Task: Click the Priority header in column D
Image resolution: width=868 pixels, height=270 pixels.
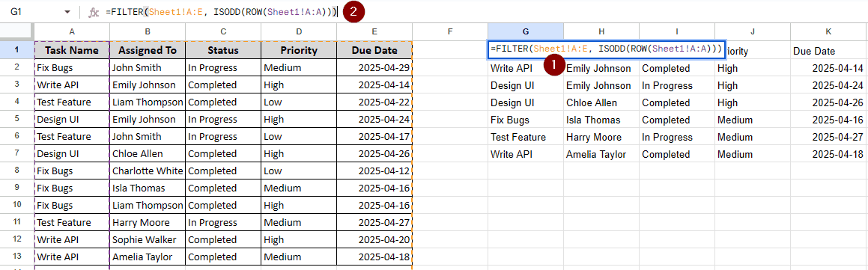Action: 299,50
